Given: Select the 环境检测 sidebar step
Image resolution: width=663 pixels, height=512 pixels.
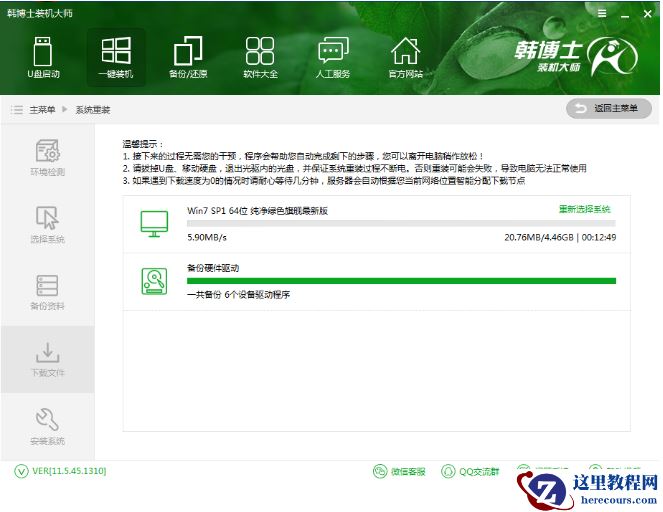Looking at the screenshot, I should pyautogui.click(x=47, y=157).
